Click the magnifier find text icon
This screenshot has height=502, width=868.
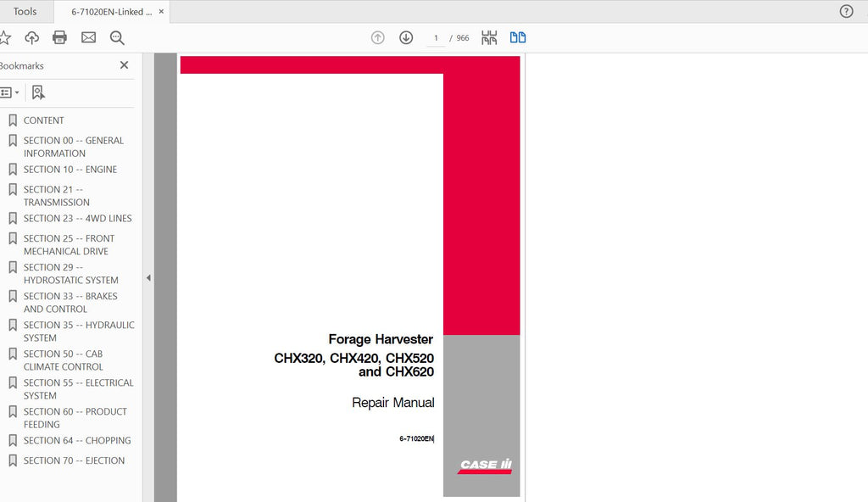pyautogui.click(x=117, y=37)
